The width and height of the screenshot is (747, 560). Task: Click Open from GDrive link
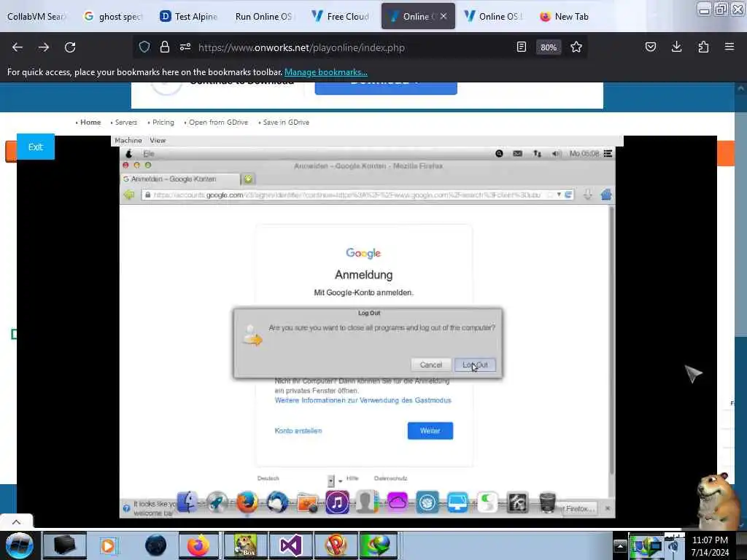218,122
